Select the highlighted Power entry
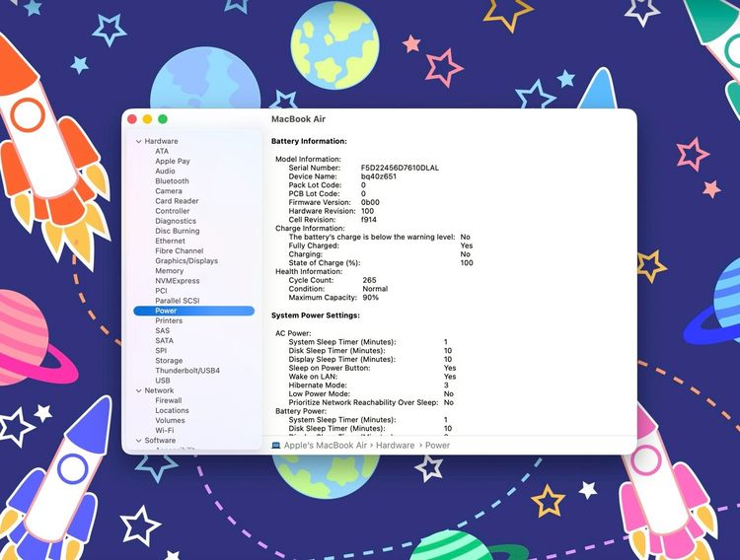 [194, 311]
